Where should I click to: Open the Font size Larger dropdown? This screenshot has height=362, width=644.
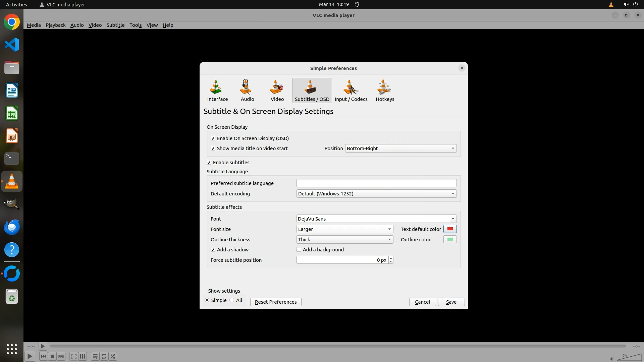(344, 229)
